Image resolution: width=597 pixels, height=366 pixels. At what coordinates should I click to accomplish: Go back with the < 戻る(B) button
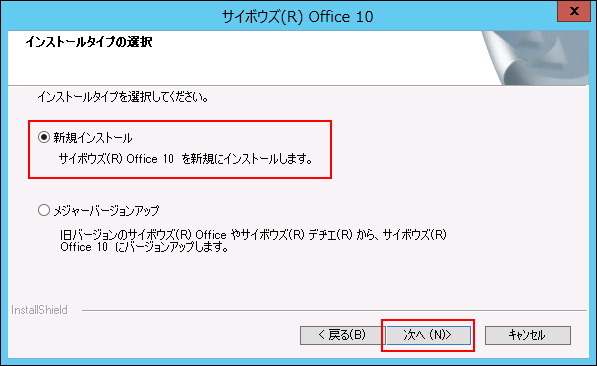[x=341, y=335]
